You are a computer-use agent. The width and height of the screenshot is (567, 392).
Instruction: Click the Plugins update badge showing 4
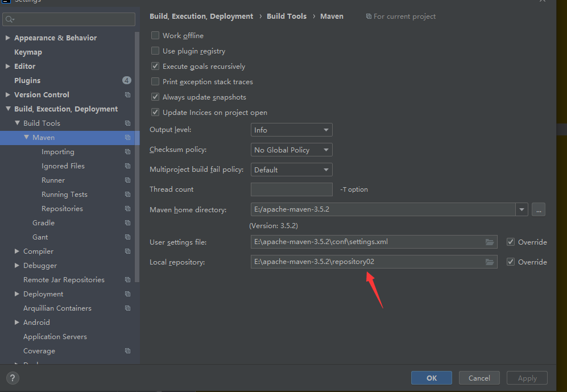coord(126,80)
